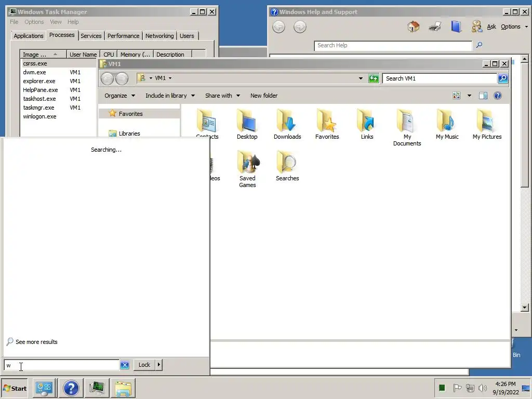The width and height of the screenshot is (532, 399).
Task: Open the Help Options dropdown
Action: pos(514,26)
